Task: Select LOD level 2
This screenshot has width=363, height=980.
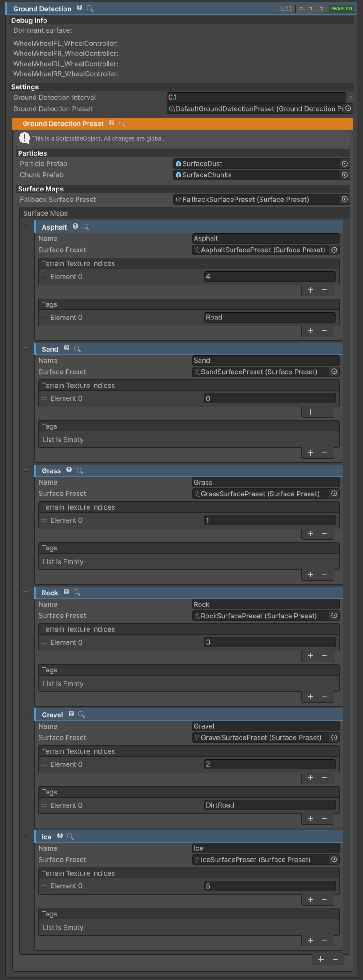Action: 321,9
